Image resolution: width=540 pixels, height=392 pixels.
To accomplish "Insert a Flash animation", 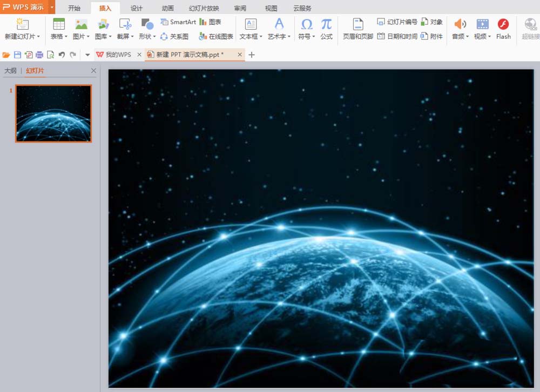I will [x=503, y=29].
